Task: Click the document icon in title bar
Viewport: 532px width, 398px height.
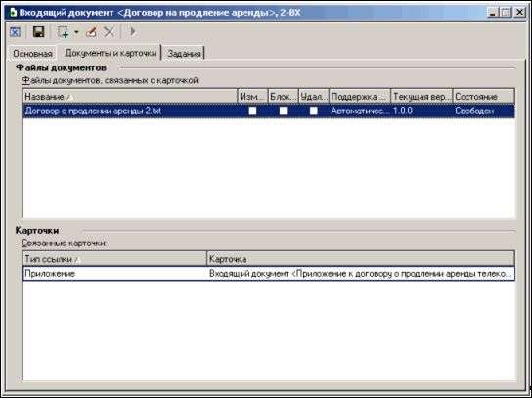Action: (x=12, y=13)
